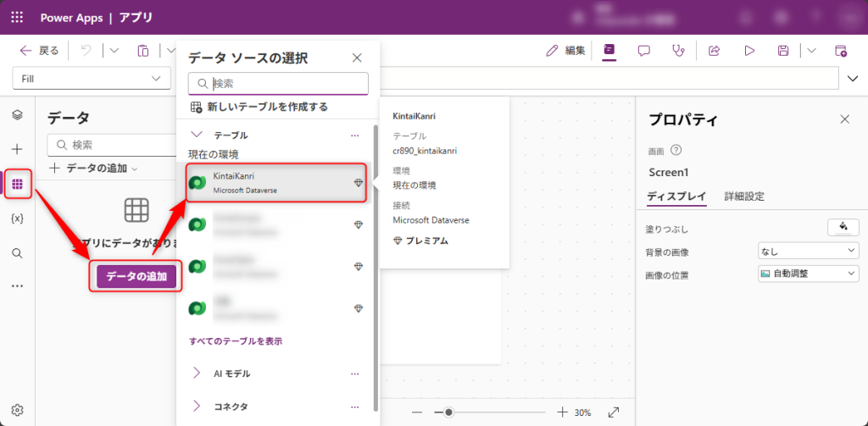This screenshot has width=868, height=426.
Task: Click the Screen1 name in properties
Action: [x=669, y=172]
